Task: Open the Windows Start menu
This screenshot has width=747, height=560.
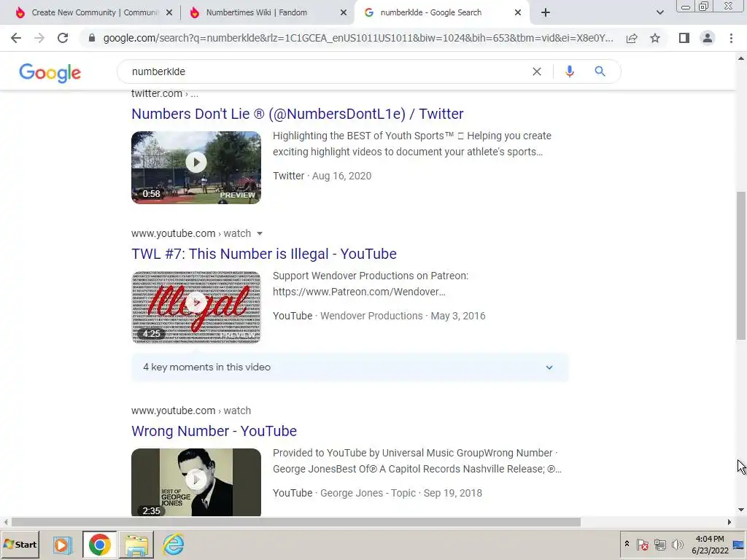Action: click(20, 544)
